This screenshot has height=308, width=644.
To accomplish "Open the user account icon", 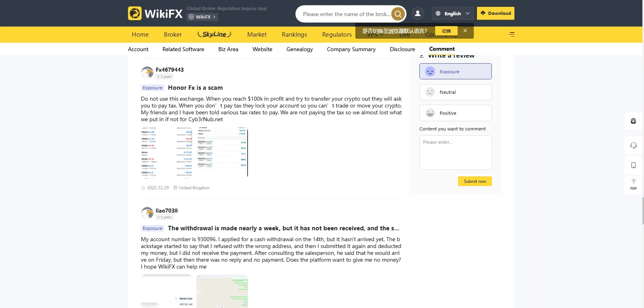I will (x=418, y=13).
